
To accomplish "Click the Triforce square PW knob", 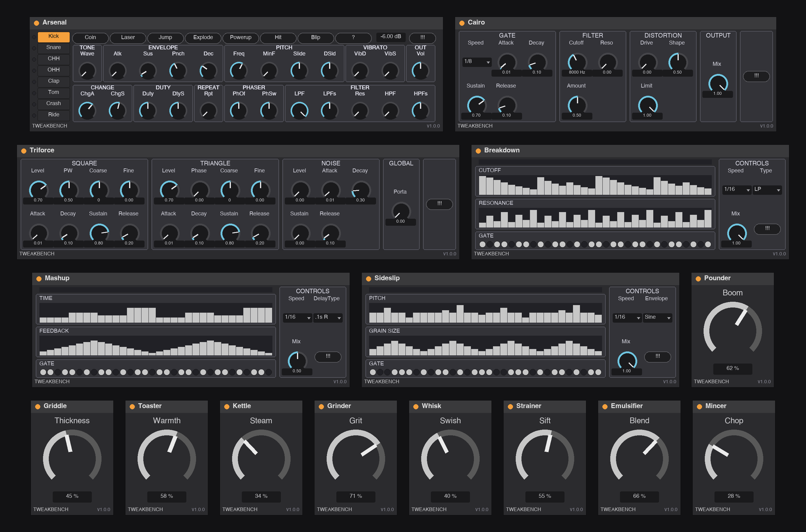I will (68, 190).
